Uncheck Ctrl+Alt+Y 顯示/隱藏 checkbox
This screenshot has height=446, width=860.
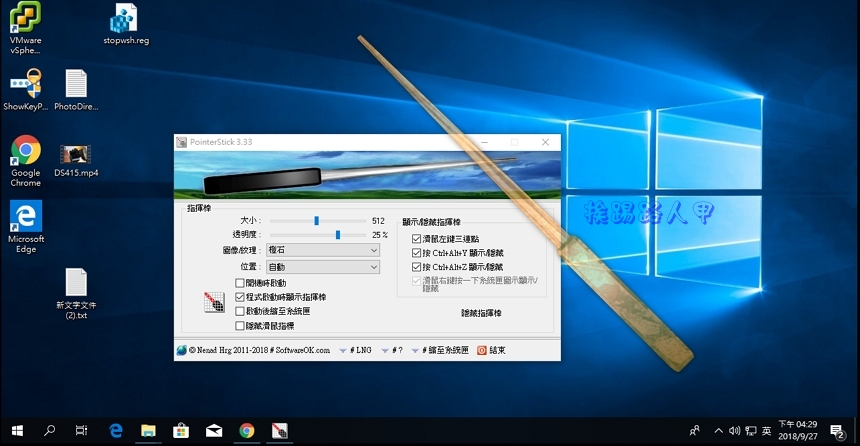pos(416,252)
